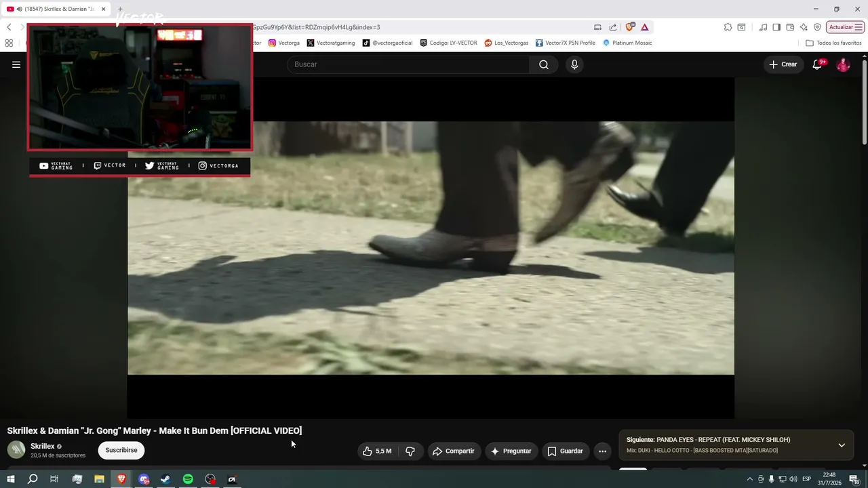Screen dimensions: 868x488
Task: Open File Explorer from the taskbar
Action: point(99,479)
